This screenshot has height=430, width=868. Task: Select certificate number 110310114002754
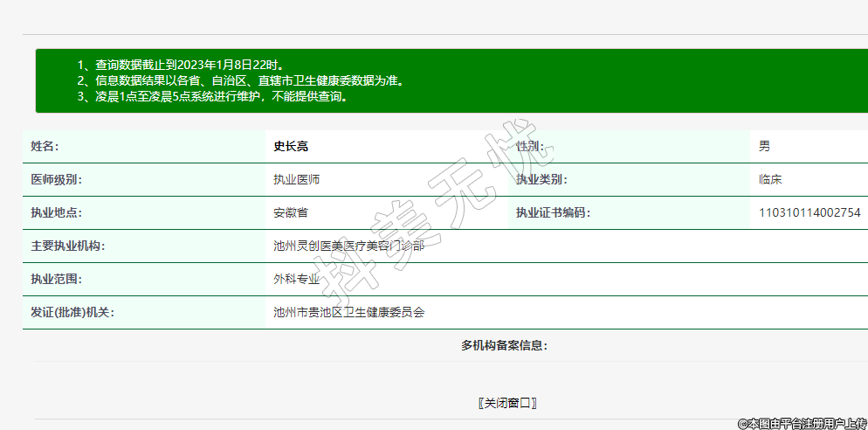point(809,212)
